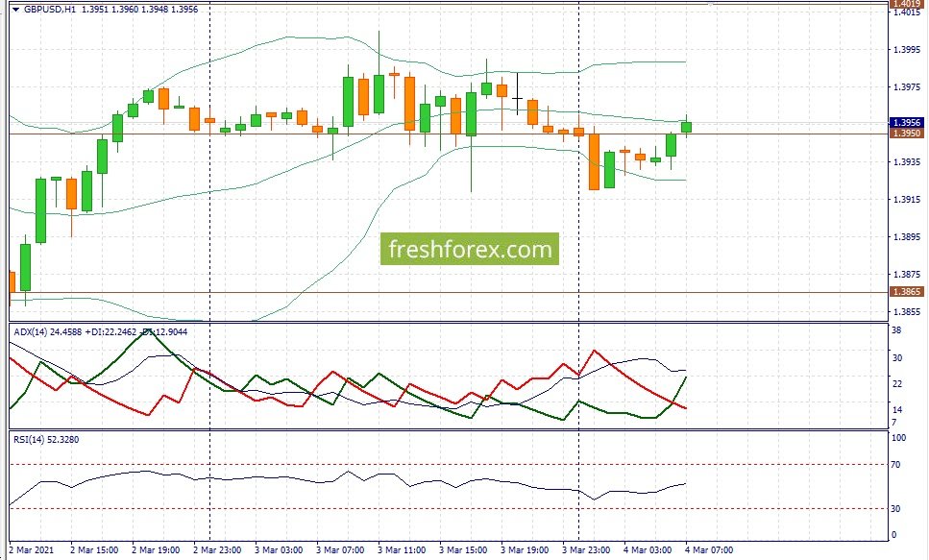Click the 1.3935 price scale value

pyautogui.click(x=907, y=161)
